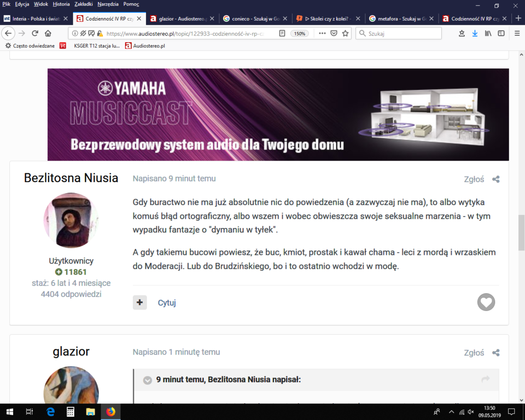525x420 pixels.
Task: Open Windows Start menu
Action: point(10,412)
